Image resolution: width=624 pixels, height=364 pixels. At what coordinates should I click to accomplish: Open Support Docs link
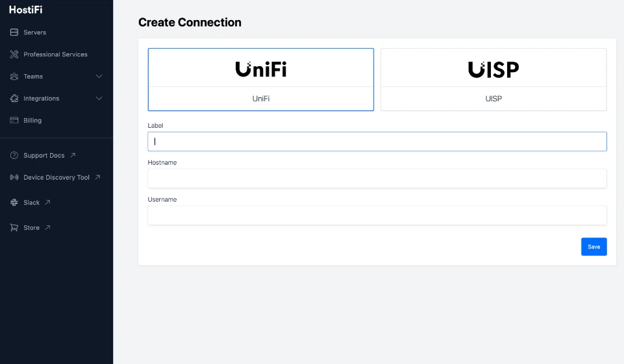click(44, 155)
